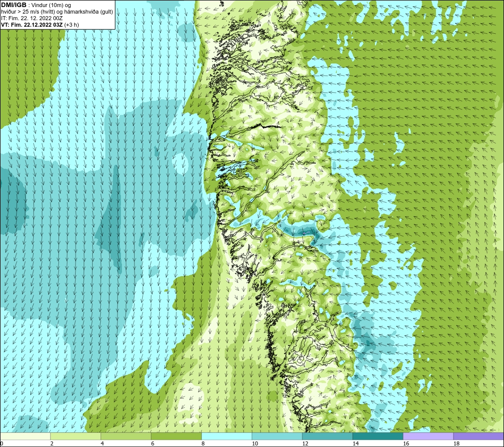Click the pale yellow 0–2 m/s legend swatch
Screen dimensions: 504x447
(25, 436)
